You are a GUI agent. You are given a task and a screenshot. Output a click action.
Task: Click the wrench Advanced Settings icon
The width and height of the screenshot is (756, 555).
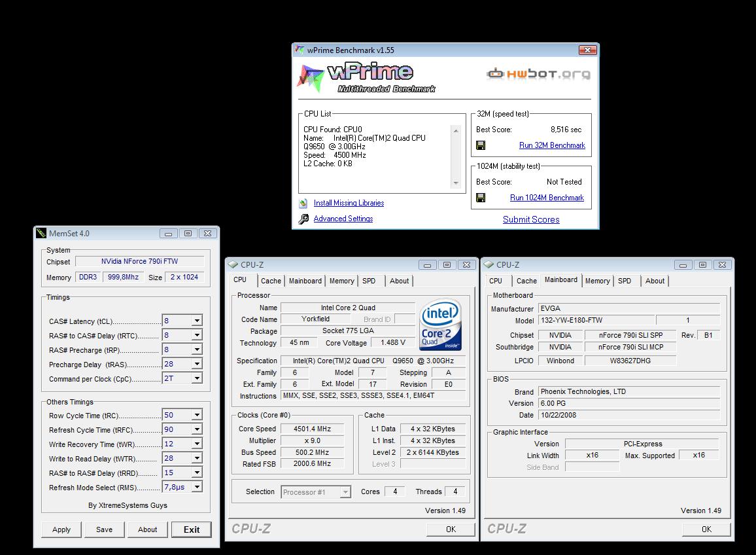pos(303,219)
